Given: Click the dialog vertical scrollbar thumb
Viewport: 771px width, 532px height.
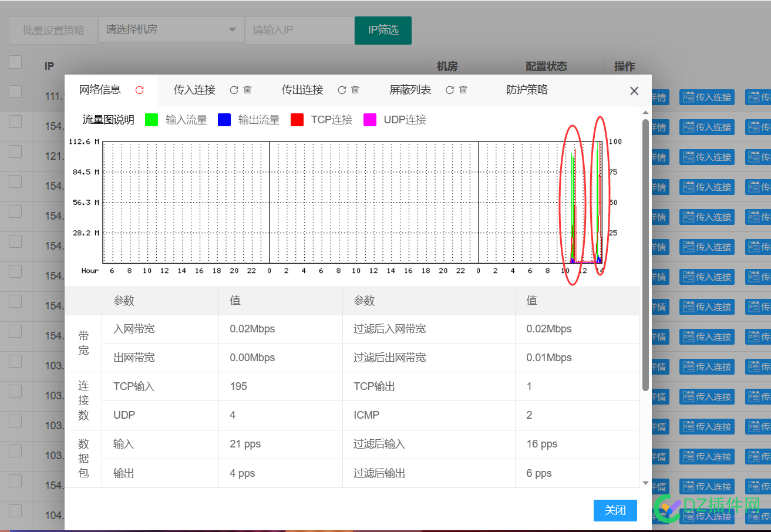Looking at the screenshot, I should [x=645, y=255].
